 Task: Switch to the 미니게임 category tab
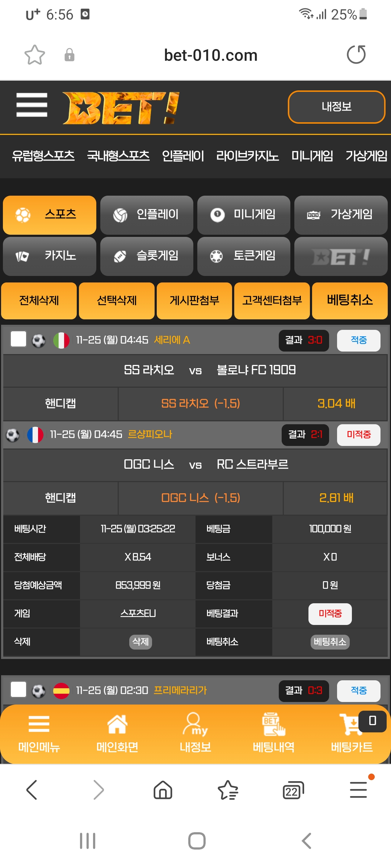coord(244,215)
